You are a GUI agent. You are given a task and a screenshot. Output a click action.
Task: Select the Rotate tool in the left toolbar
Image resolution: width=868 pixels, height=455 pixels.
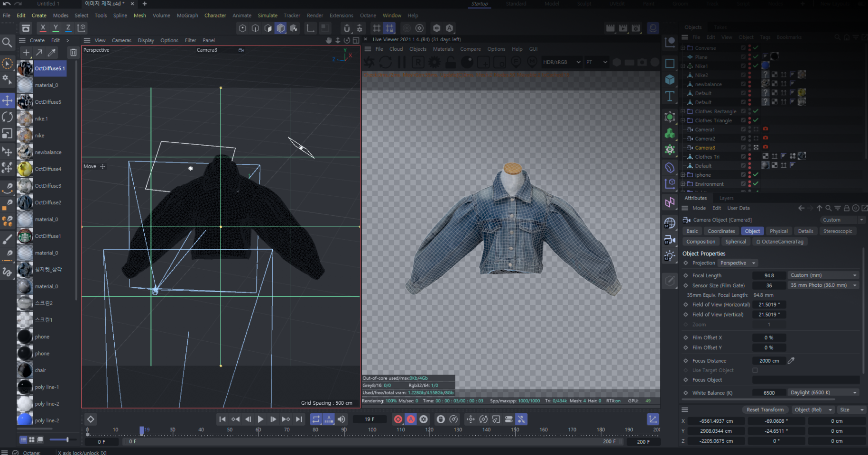[x=8, y=117]
